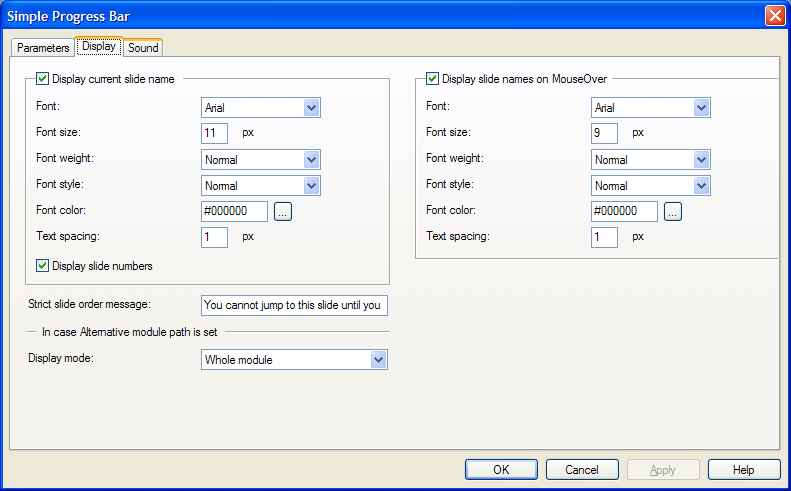The image size is (791, 491).
Task: Expand Font style dropdown for current slide name
Action: pos(311,185)
